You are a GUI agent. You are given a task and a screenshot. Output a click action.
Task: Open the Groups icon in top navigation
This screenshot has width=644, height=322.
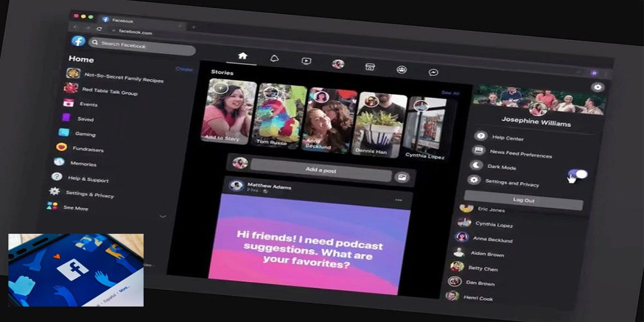point(401,70)
